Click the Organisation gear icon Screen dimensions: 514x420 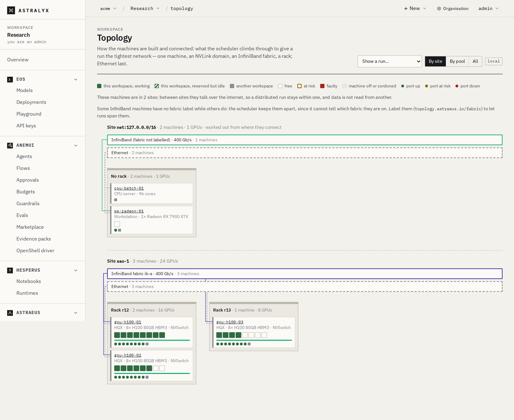439,8
